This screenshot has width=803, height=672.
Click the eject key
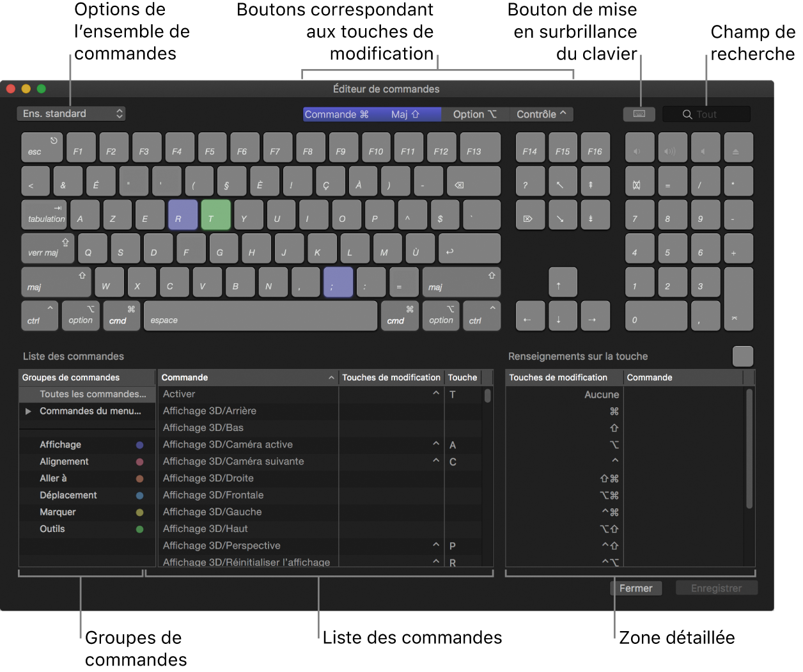738,148
